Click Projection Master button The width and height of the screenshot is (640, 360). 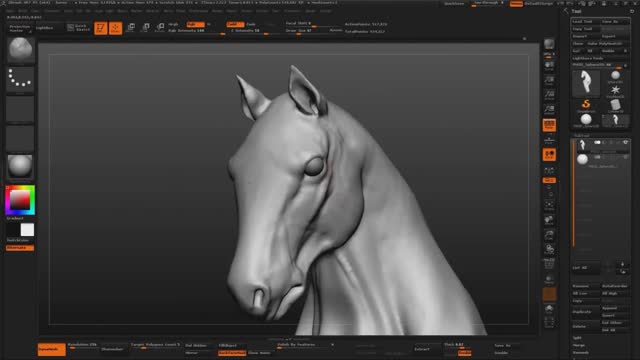(20, 28)
